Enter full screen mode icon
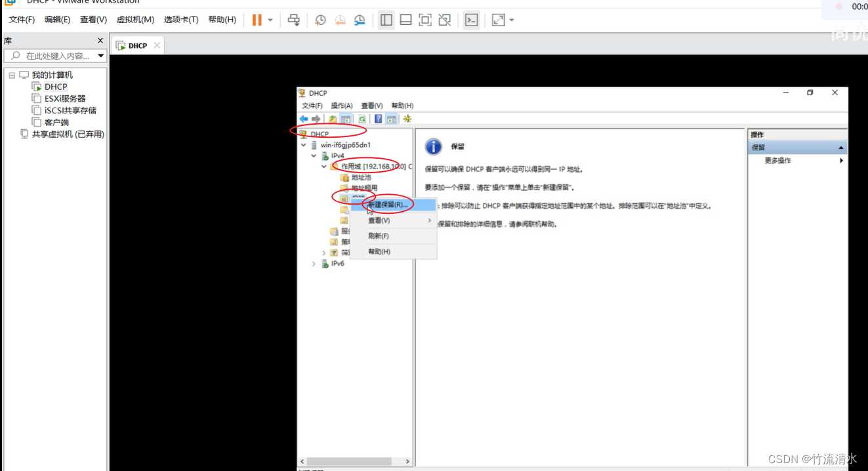This screenshot has width=868, height=471. [x=425, y=20]
